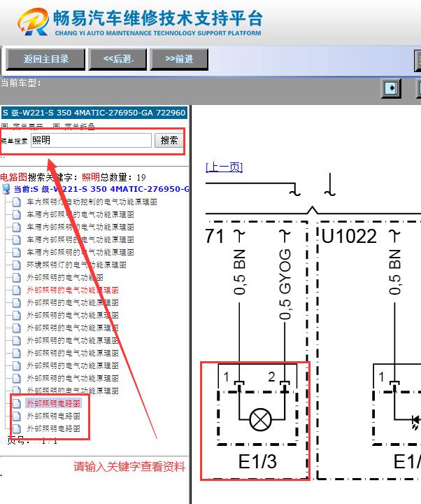The image size is (421, 504).
Task: Click document icon of 环境照明灯 row
Action: coord(17,265)
